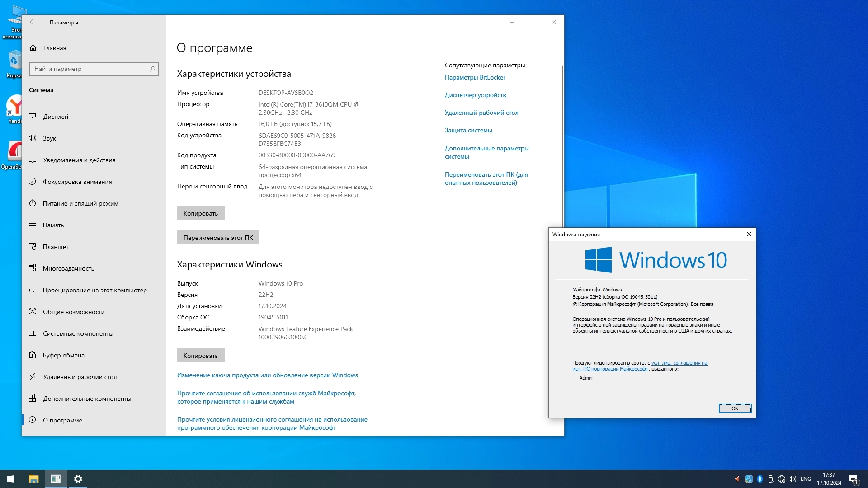Click the Power and sleep icon
Screen dimensions: 868x488
pyautogui.click(x=33, y=203)
